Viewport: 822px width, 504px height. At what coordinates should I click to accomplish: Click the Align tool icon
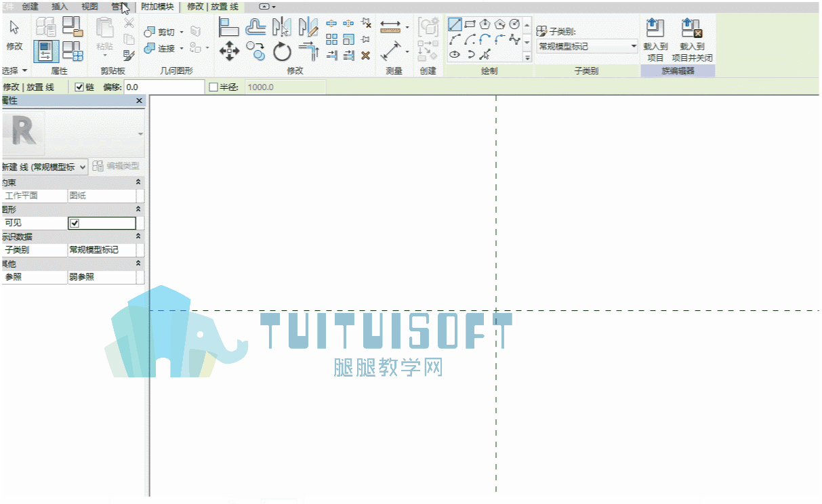coord(229,27)
